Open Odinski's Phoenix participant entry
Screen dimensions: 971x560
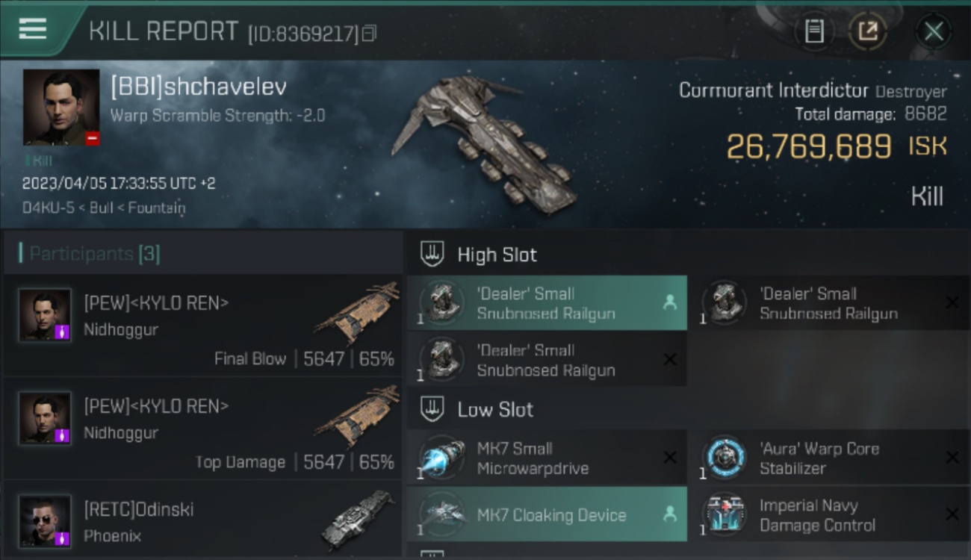(x=202, y=520)
